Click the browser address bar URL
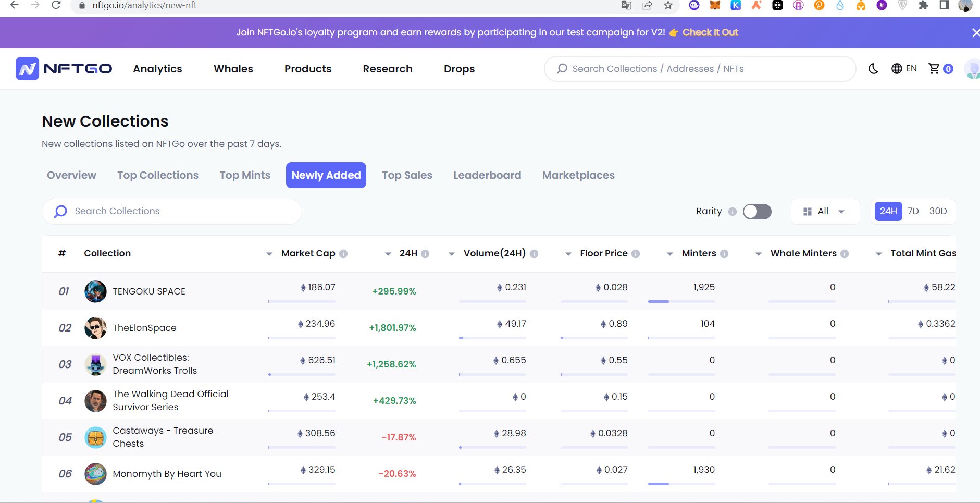Image resolution: width=980 pixels, height=503 pixels. coord(144,5)
